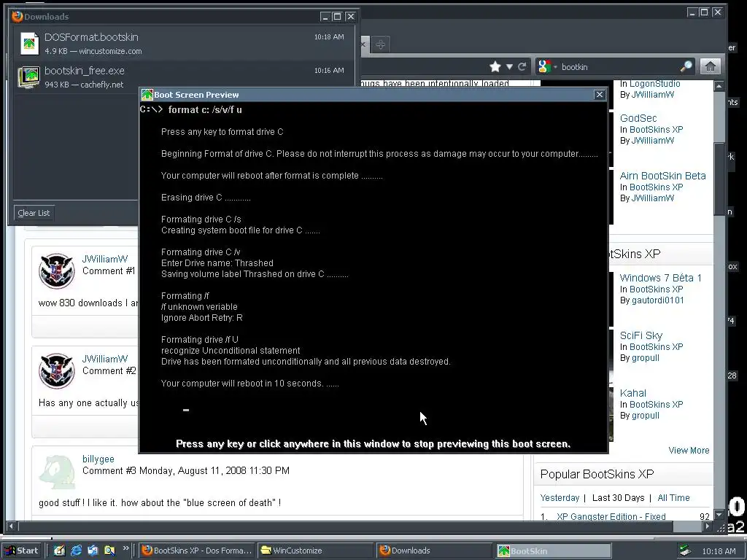This screenshot has width=747, height=560.
Task: Click billygee's avatar on Comment #3
Action: click(57, 472)
